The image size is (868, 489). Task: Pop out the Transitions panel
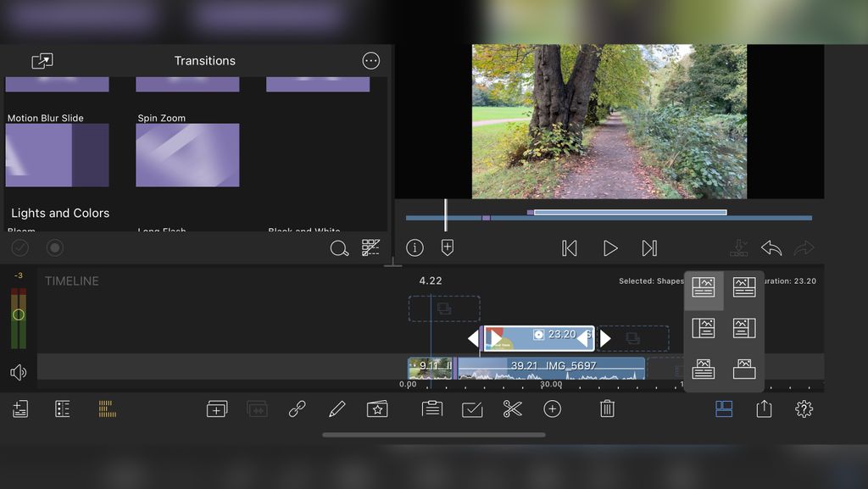42,60
